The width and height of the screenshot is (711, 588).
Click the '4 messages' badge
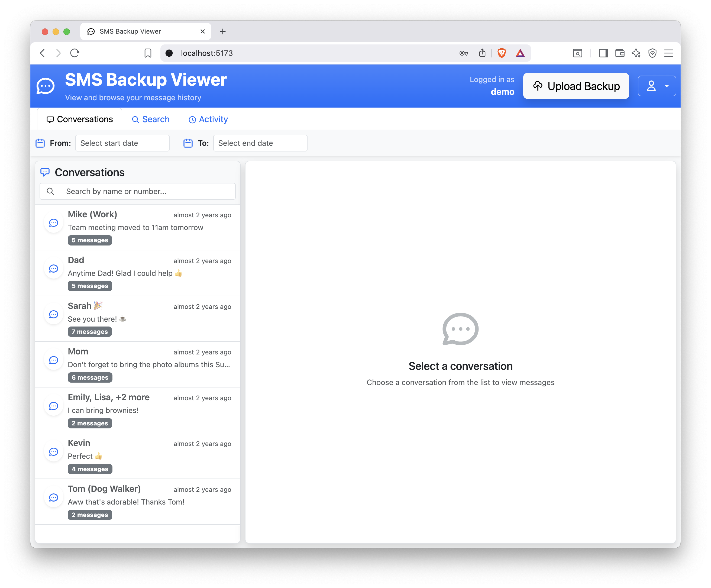coord(90,469)
